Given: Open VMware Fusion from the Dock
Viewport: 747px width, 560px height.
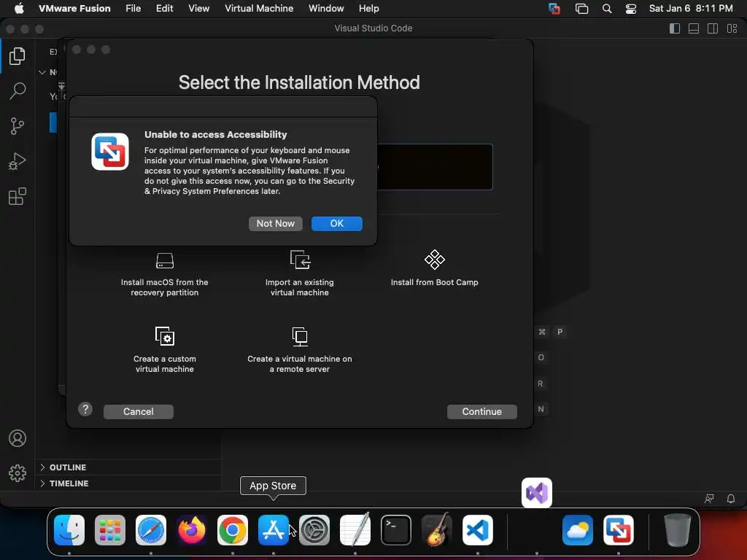Looking at the screenshot, I should tap(619, 530).
